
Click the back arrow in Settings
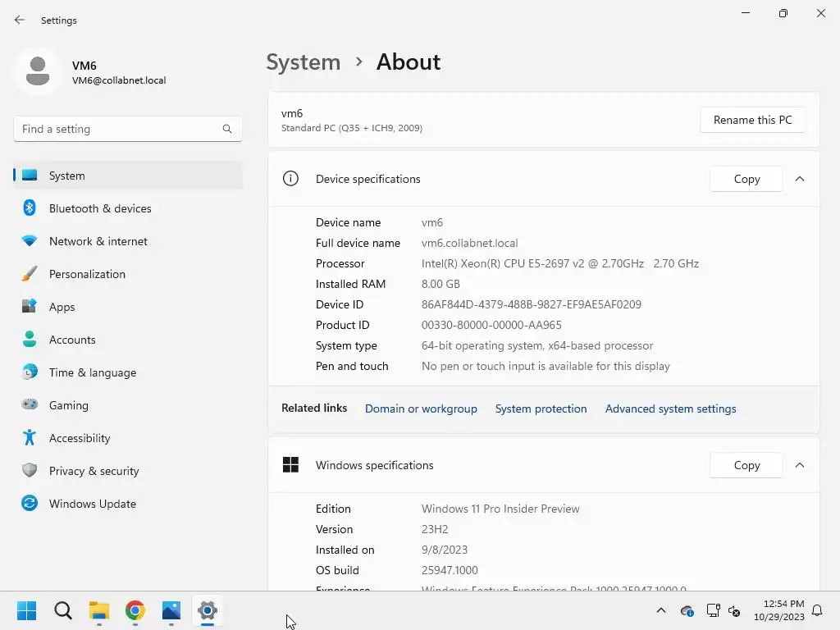[x=20, y=20]
